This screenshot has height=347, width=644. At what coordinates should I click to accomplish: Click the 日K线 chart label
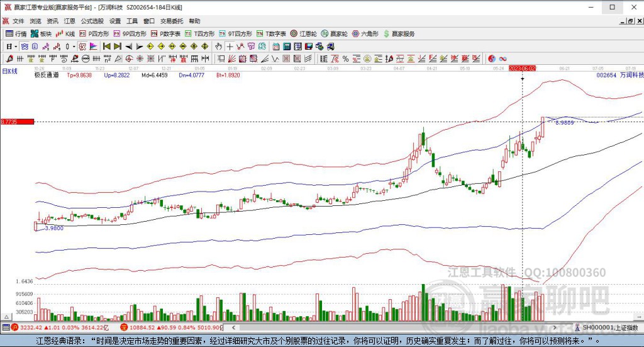pyautogui.click(x=10, y=71)
